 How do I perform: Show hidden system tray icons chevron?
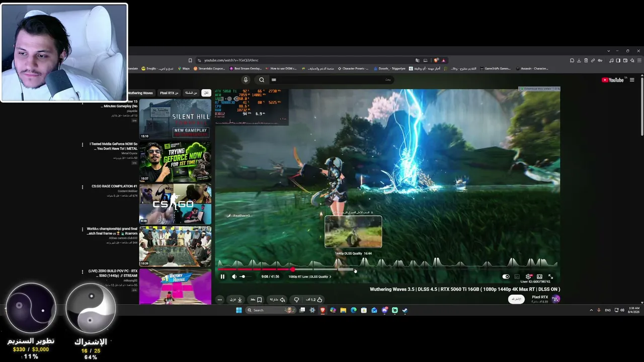(x=591, y=310)
